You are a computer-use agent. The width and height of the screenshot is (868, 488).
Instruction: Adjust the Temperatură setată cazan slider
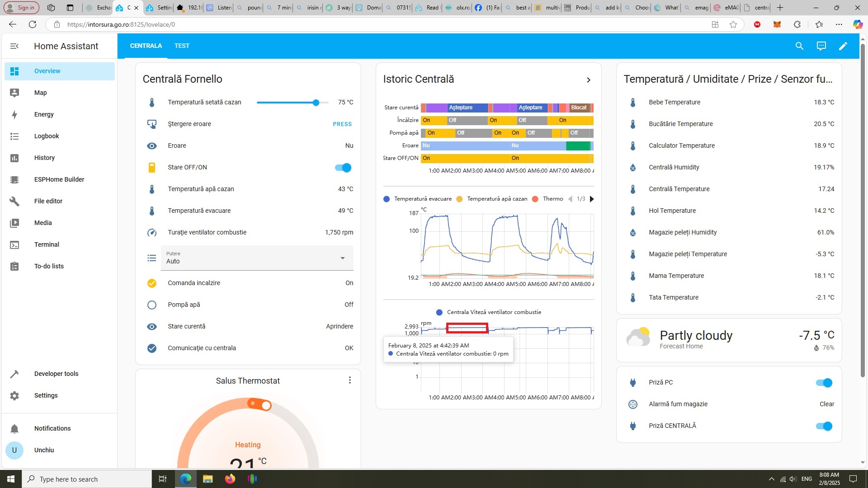(315, 102)
